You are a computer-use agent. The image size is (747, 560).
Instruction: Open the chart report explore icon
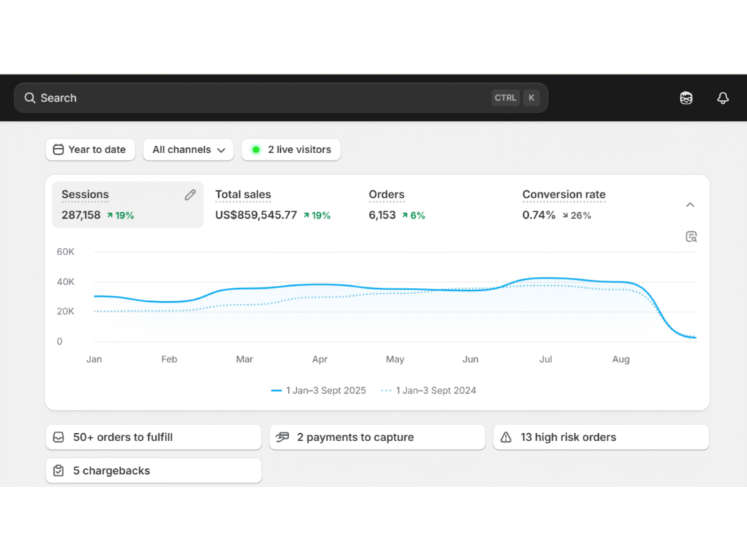[691, 236]
